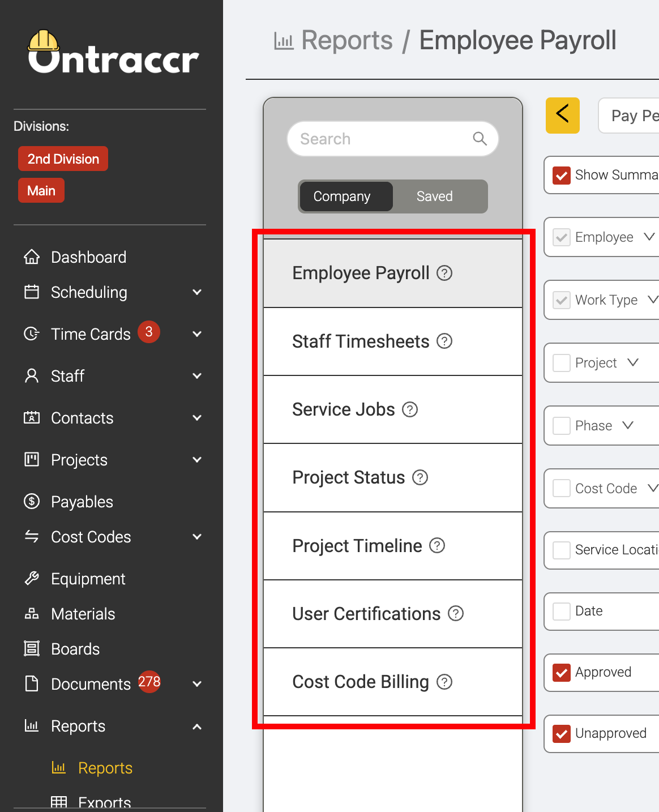Open the Pay Period selector
Screen dimensions: 659x812
[629, 116]
